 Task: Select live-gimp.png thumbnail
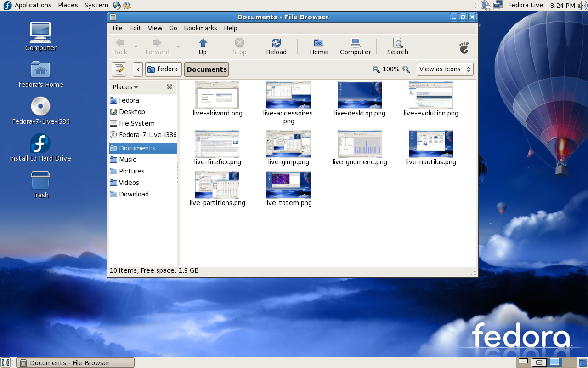[x=288, y=144]
